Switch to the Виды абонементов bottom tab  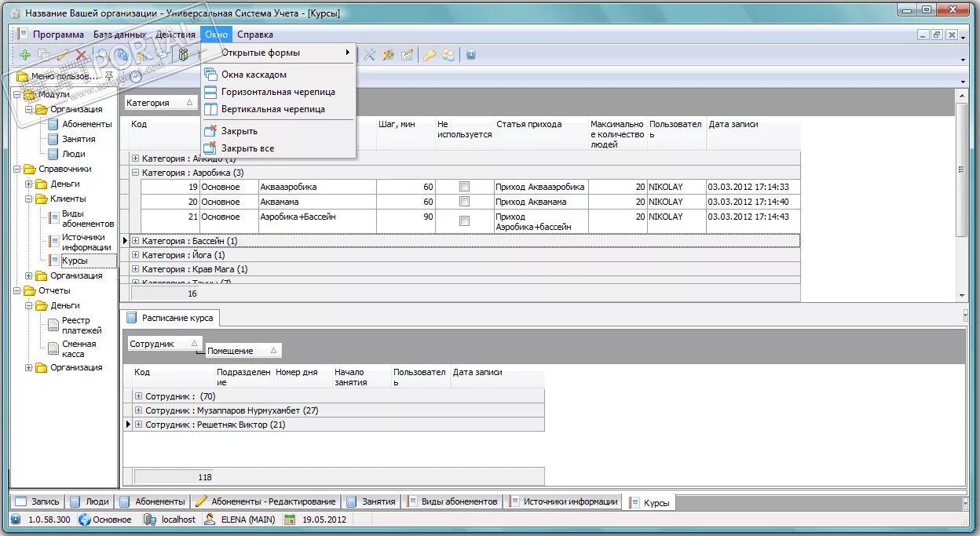452,501
